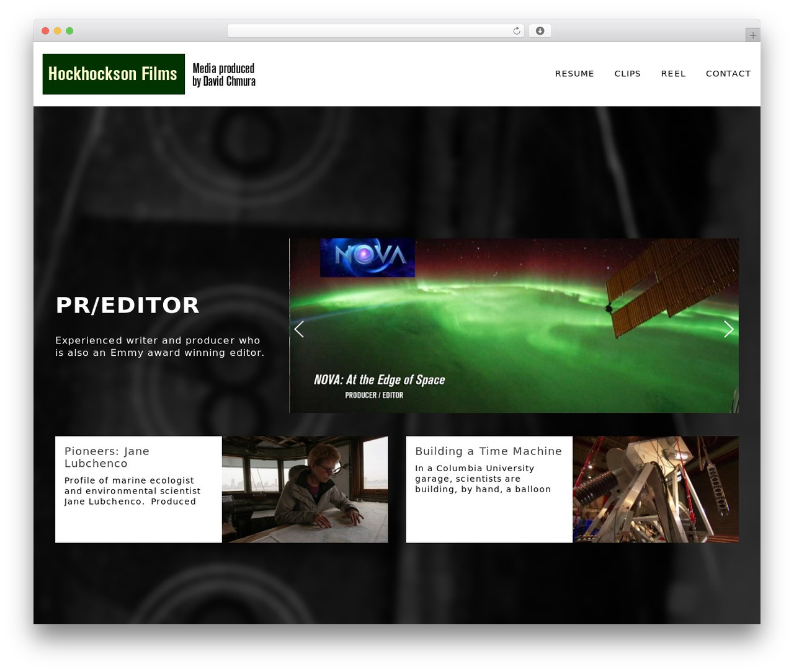Click the browser reload icon
Image resolution: width=794 pixels, height=672 pixels.
pos(516,31)
